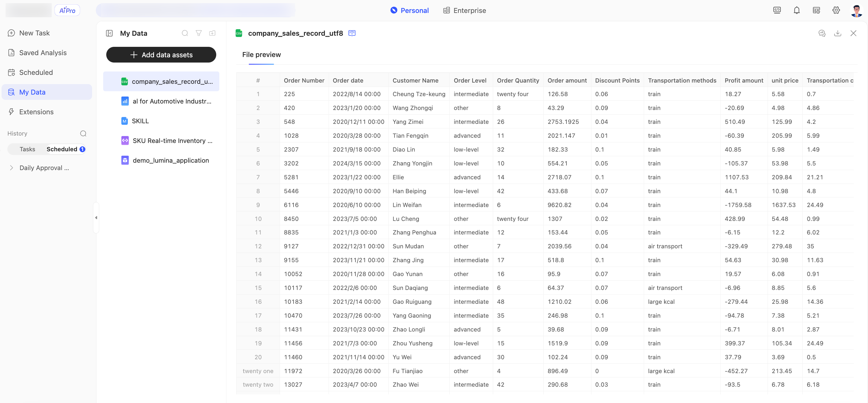Screen dimensions: 868x403
Task: Download the company_sales_record_utf8 file
Action: (x=837, y=33)
